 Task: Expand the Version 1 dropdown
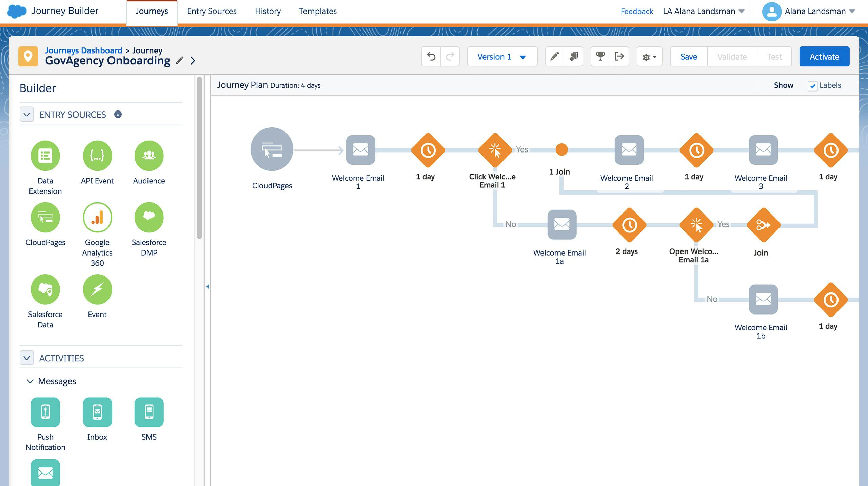[x=523, y=56]
